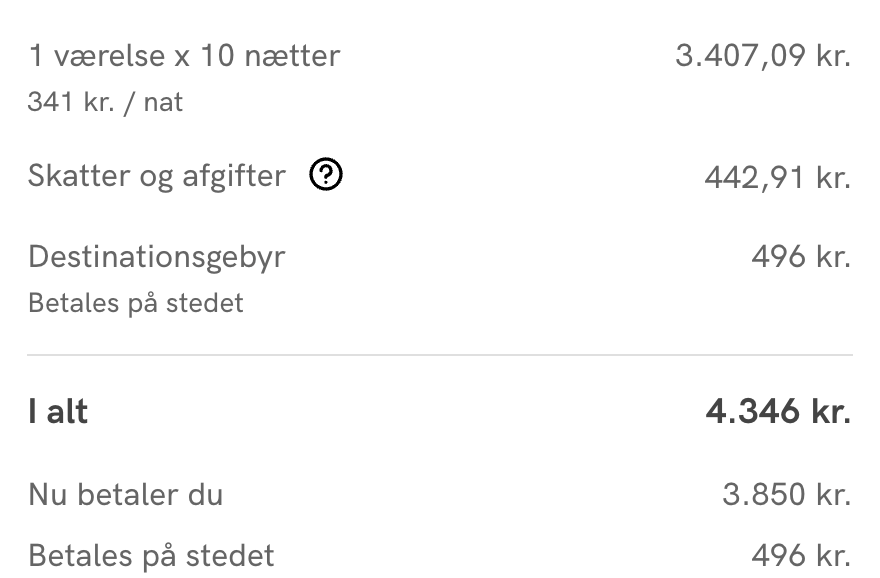Click the 496 kr. amount beside Destinationsgebyr
The width and height of the screenshot is (880, 578).
[x=801, y=257]
